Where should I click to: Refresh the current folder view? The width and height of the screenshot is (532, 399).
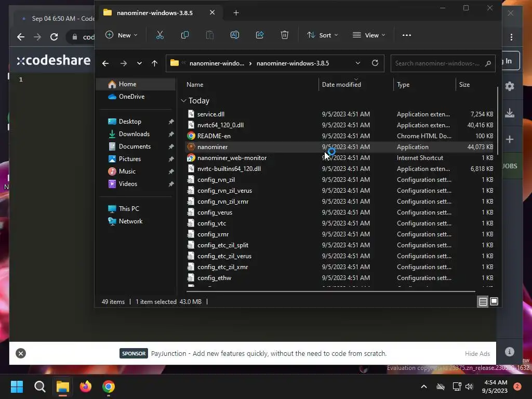point(375,63)
